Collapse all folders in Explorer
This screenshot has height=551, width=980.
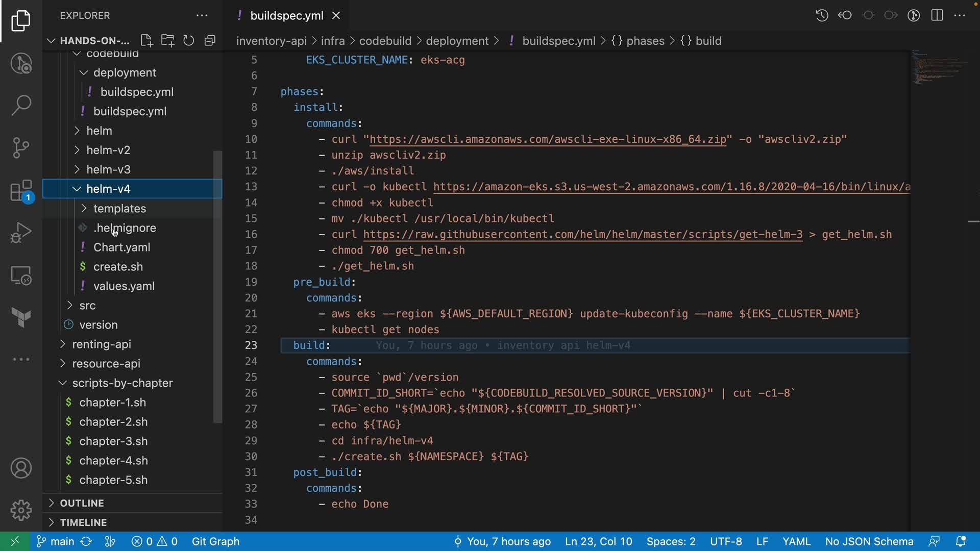tap(210, 41)
